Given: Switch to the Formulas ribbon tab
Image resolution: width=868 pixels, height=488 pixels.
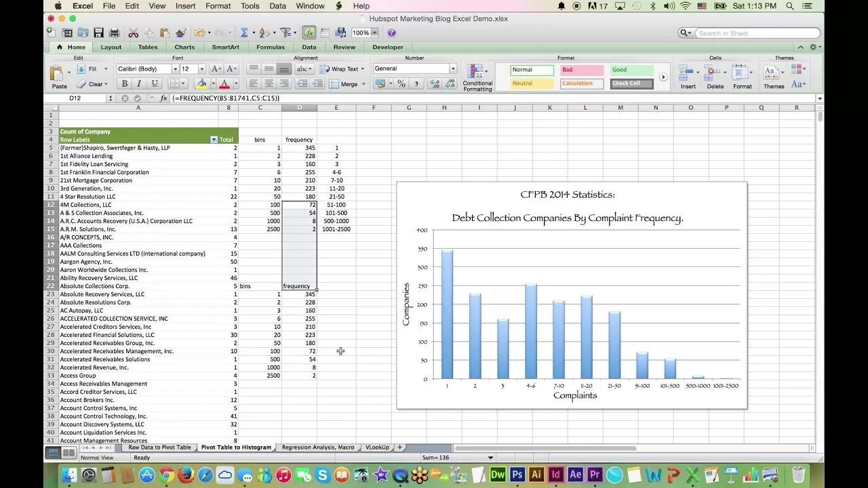Looking at the screenshot, I should [271, 47].
